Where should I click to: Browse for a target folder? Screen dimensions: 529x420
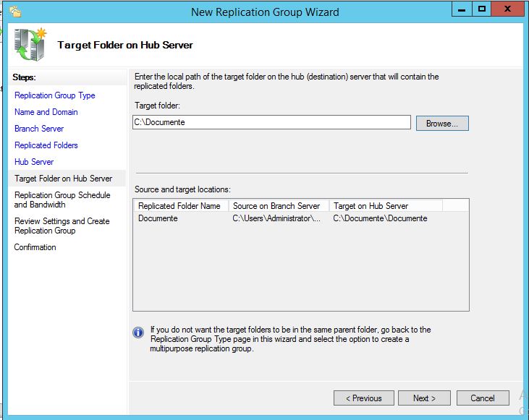point(442,124)
